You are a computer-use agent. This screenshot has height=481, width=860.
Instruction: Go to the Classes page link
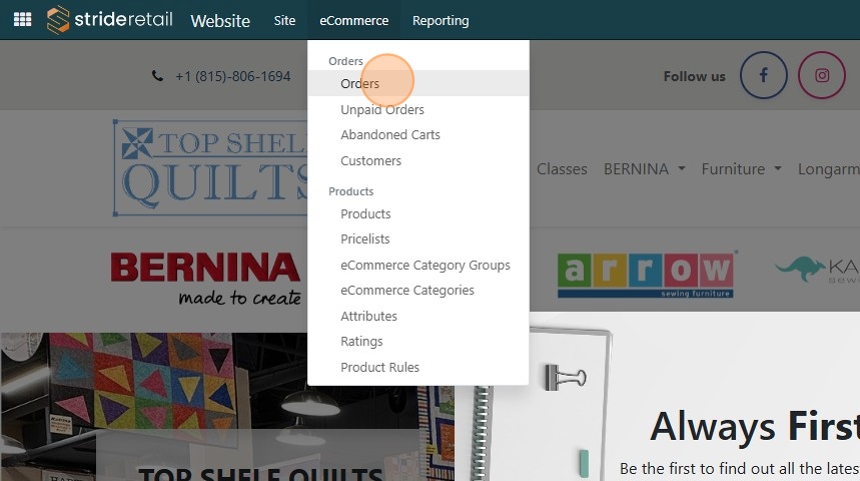pyautogui.click(x=562, y=169)
